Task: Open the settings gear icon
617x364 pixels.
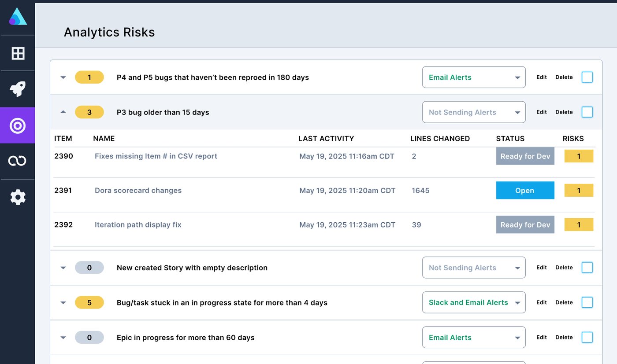Action: point(18,197)
